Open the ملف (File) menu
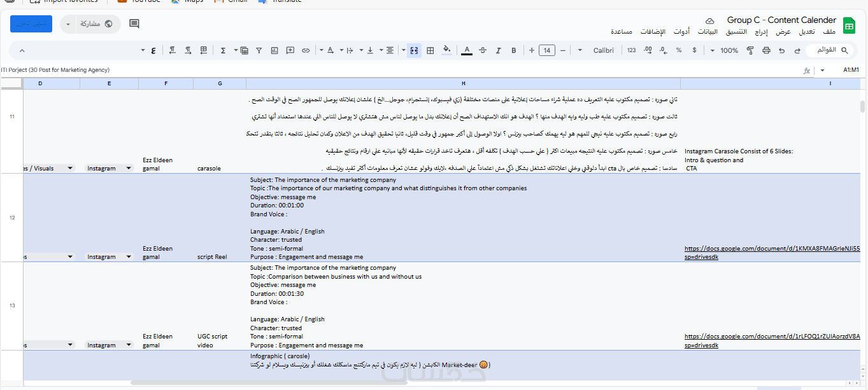The height and width of the screenshot is (390, 868). [x=829, y=32]
